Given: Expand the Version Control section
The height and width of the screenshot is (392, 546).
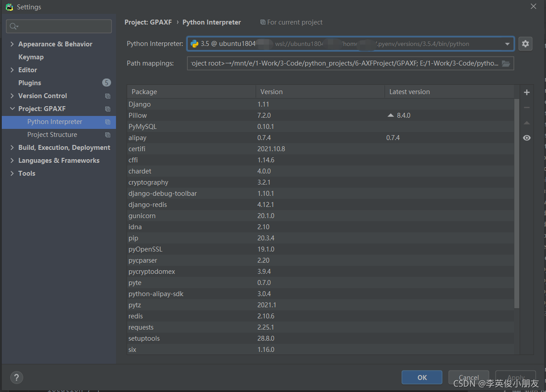Looking at the screenshot, I should tap(12, 96).
